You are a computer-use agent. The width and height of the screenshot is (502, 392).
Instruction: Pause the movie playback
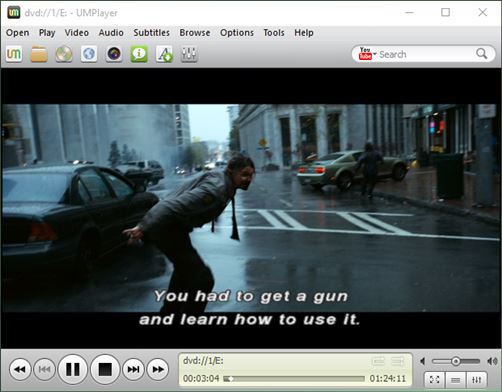click(73, 369)
